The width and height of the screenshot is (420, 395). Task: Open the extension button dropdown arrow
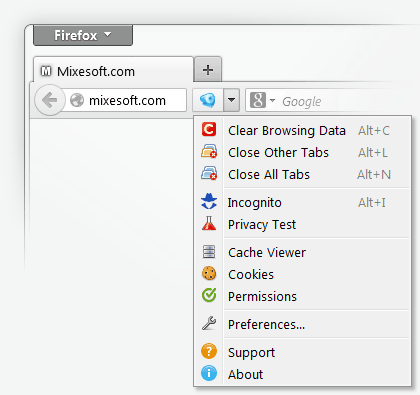click(232, 100)
